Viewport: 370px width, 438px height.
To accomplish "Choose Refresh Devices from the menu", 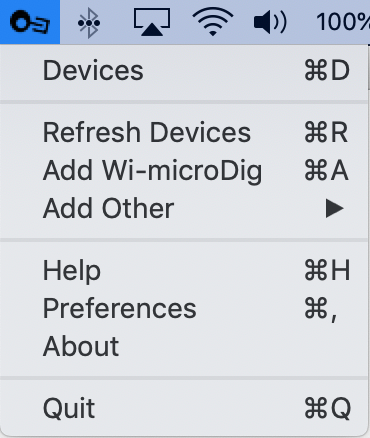I will click(184, 132).
